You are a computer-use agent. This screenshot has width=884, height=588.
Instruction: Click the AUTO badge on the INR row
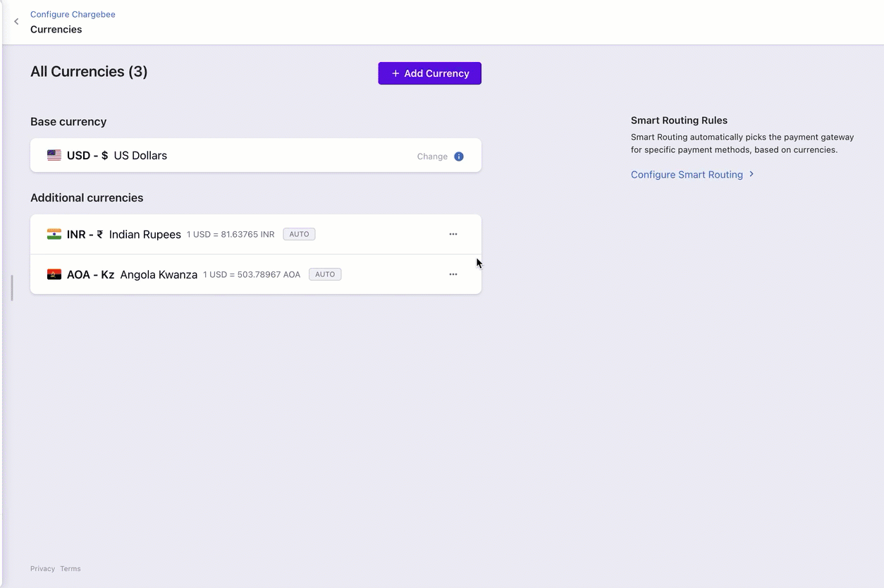click(x=299, y=234)
